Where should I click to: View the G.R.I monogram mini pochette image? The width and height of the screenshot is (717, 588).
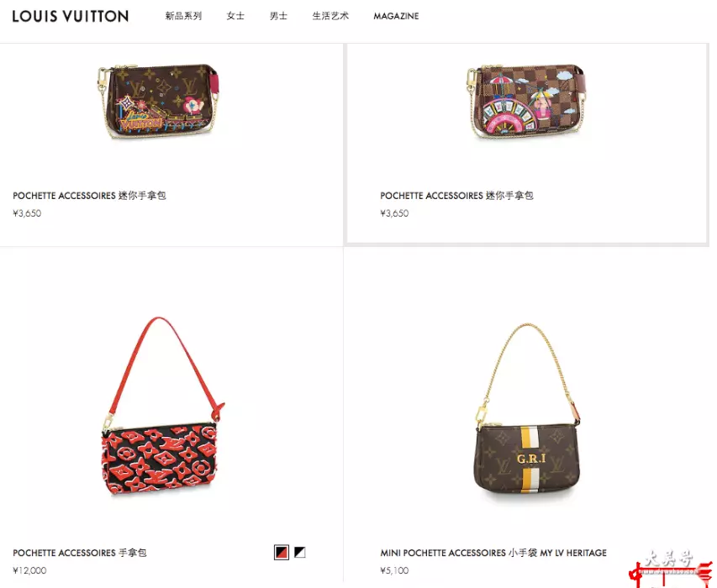click(528, 409)
